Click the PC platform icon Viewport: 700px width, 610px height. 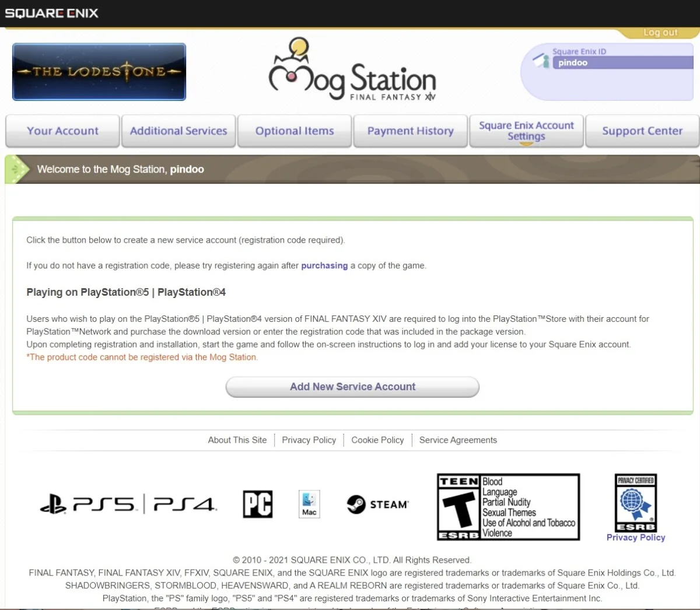(x=258, y=504)
